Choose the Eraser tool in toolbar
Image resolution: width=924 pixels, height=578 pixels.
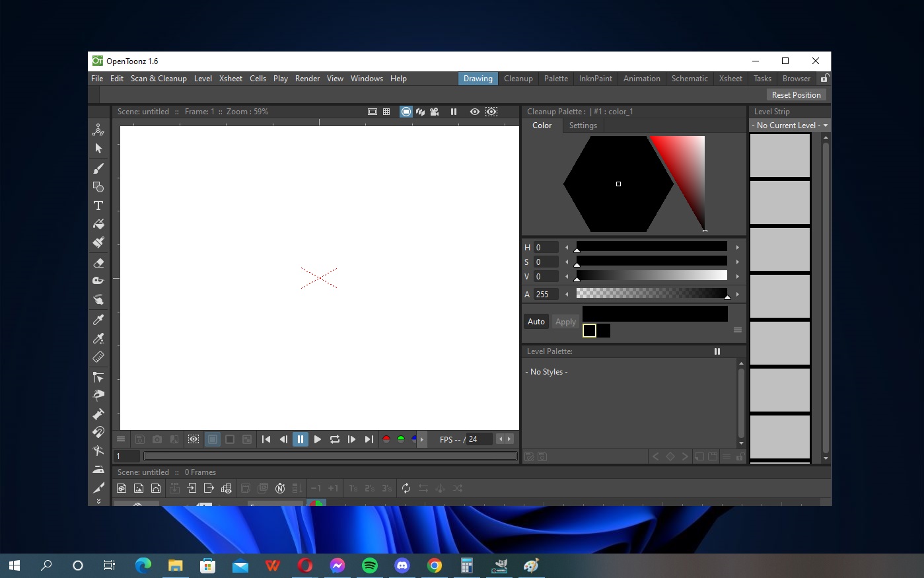98,262
